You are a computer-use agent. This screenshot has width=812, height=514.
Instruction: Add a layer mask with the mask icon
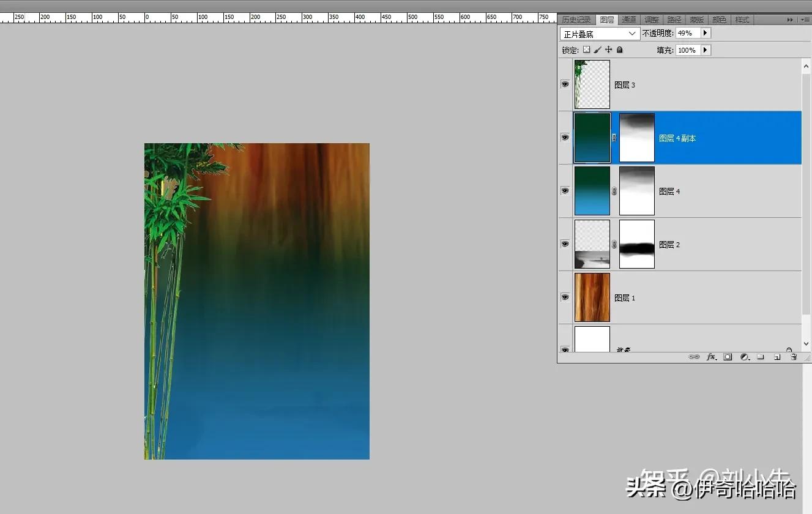click(x=728, y=357)
